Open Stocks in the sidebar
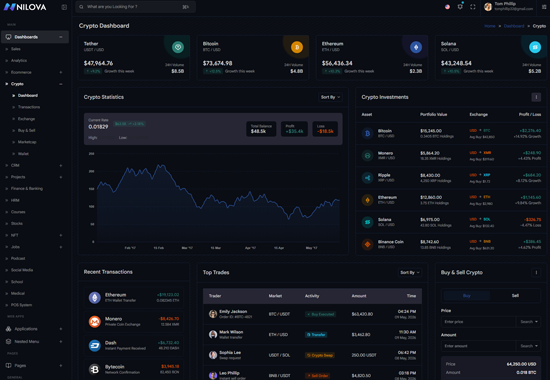 click(x=16, y=224)
